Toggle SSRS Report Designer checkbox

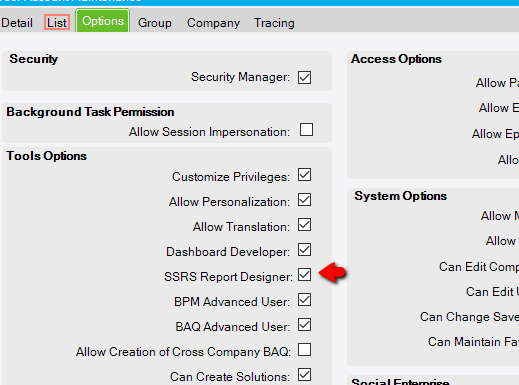click(305, 275)
